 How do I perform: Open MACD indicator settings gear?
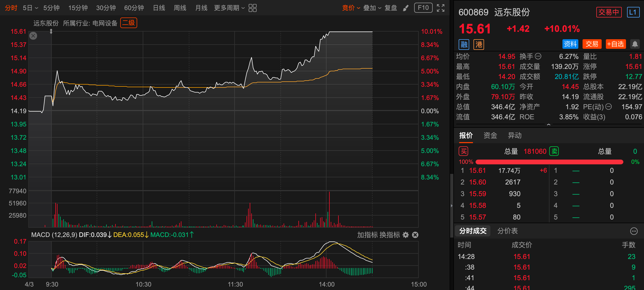406,235
